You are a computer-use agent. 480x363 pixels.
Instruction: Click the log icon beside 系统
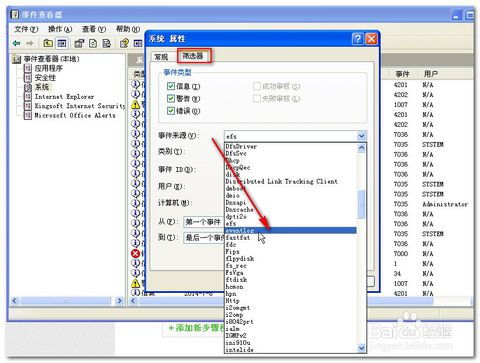tap(28, 87)
